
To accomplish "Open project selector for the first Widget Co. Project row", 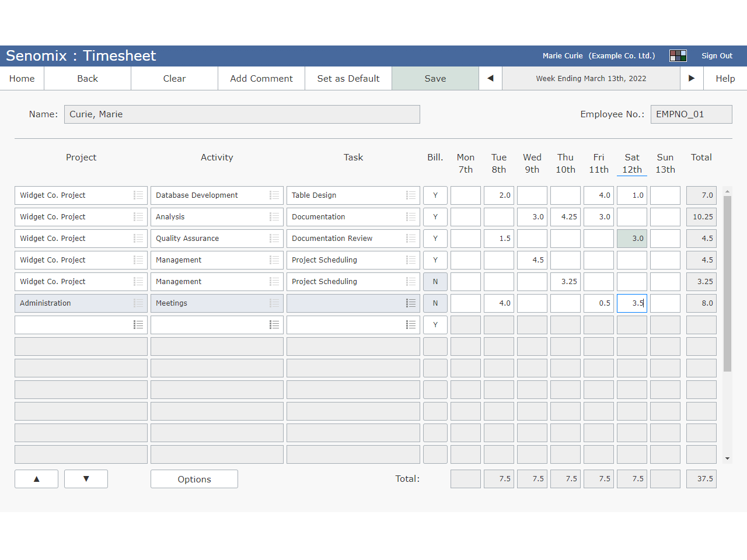I will tap(139, 195).
